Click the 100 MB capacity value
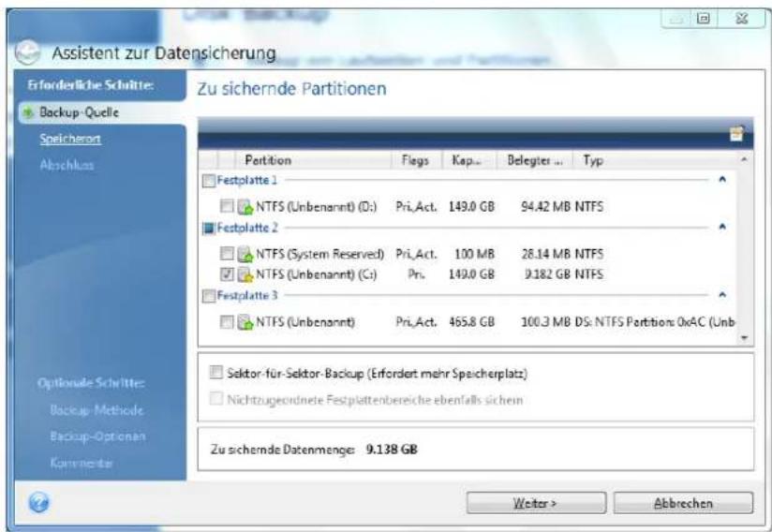Viewport: 772px width, 532px height. click(474, 255)
